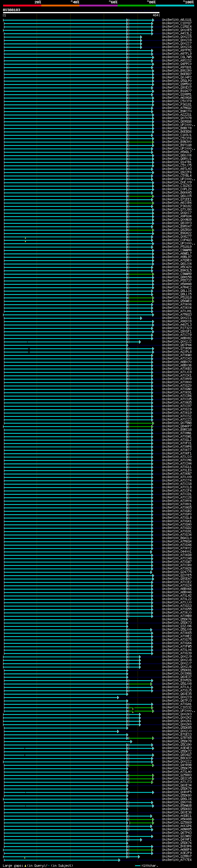The image size is (197, 868).
Task: Open hit UniRef100_A7XI97
Action: pos(177,406)
